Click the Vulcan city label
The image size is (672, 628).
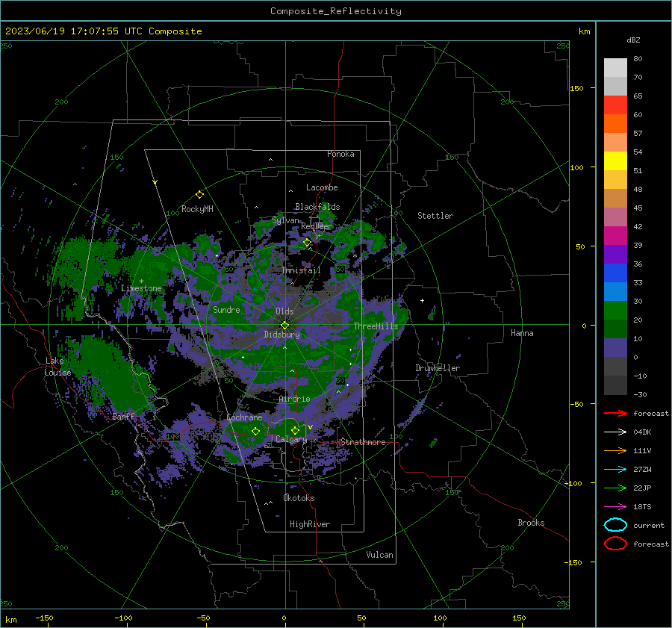click(x=380, y=555)
